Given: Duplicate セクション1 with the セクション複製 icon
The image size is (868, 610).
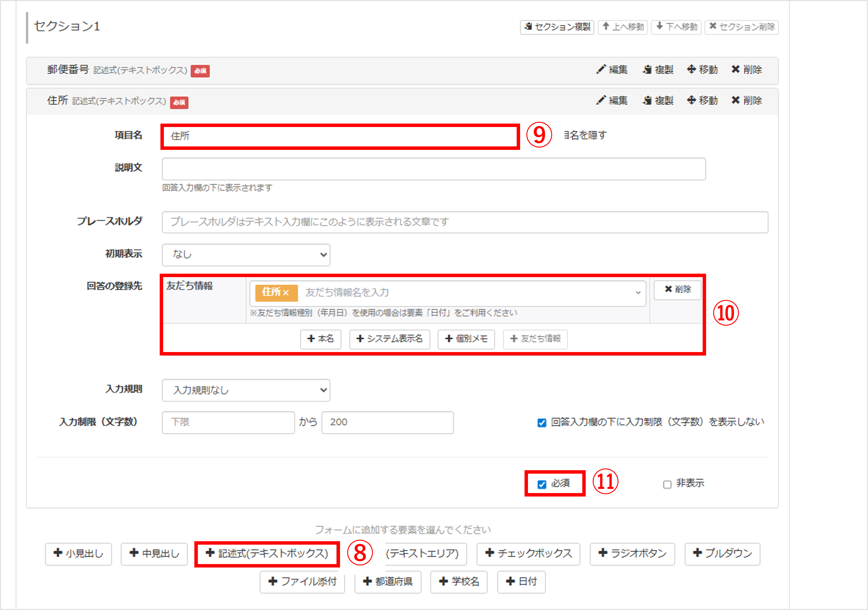Looking at the screenshot, I should coord(557,27).
